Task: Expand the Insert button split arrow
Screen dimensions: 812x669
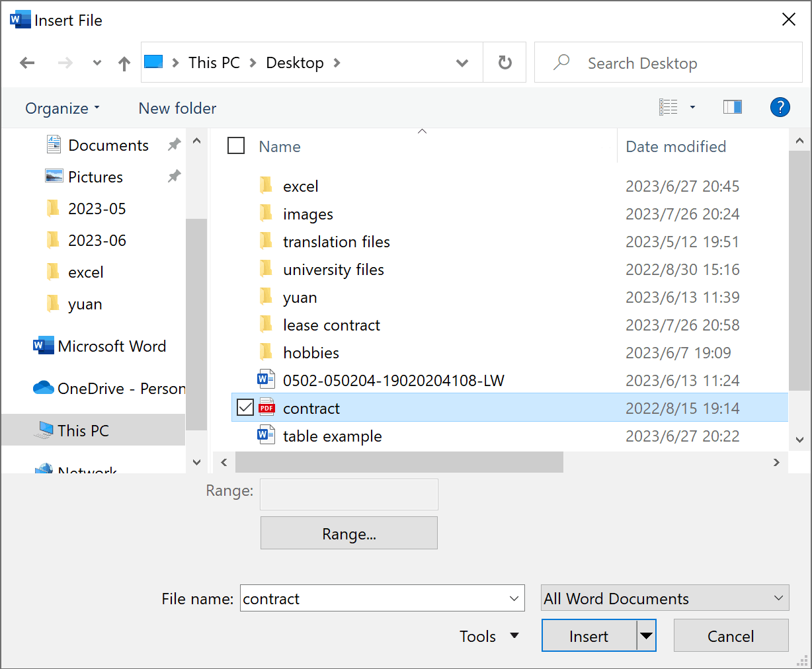Action: click(x=646, y=636)
